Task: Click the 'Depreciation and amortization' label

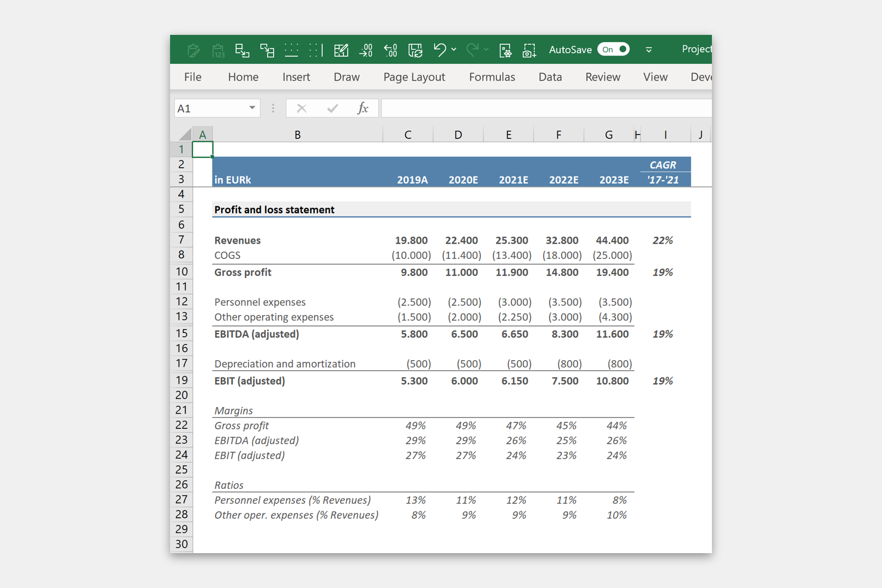Action: 285,363
